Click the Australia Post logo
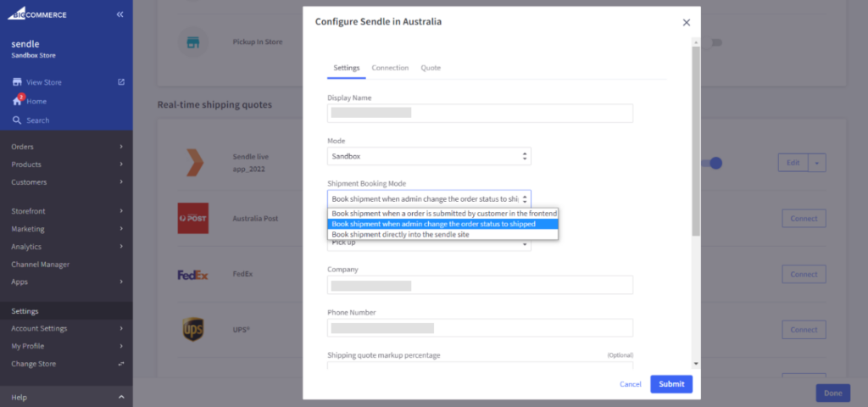 click(x=192, y=218)
